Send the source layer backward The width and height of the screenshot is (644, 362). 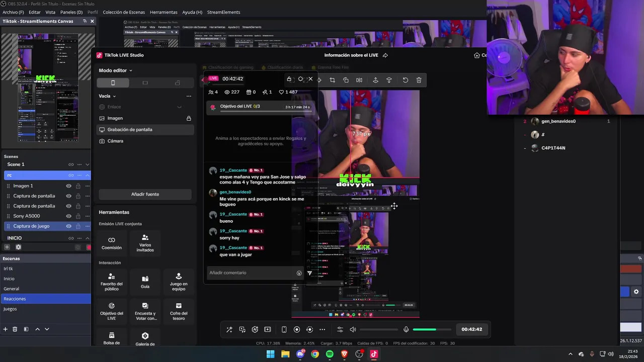389,80
